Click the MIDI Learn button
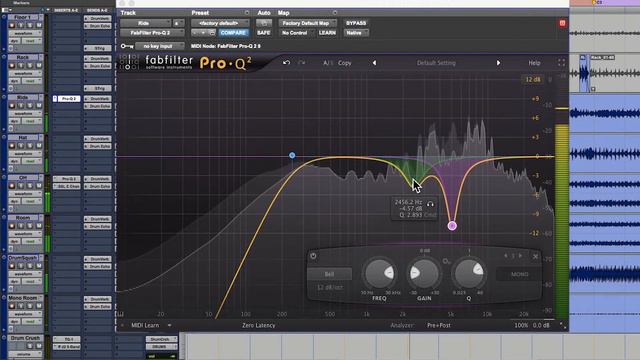 [145, 325]
